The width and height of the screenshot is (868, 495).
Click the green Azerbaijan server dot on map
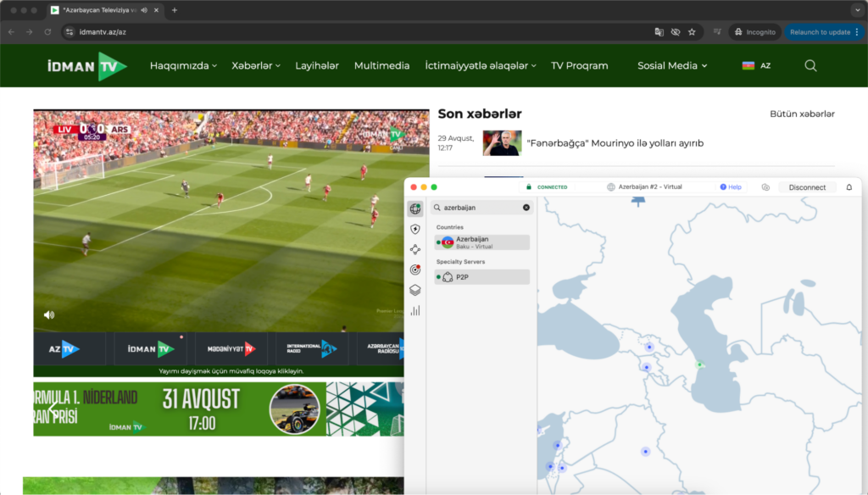(699, 364)
